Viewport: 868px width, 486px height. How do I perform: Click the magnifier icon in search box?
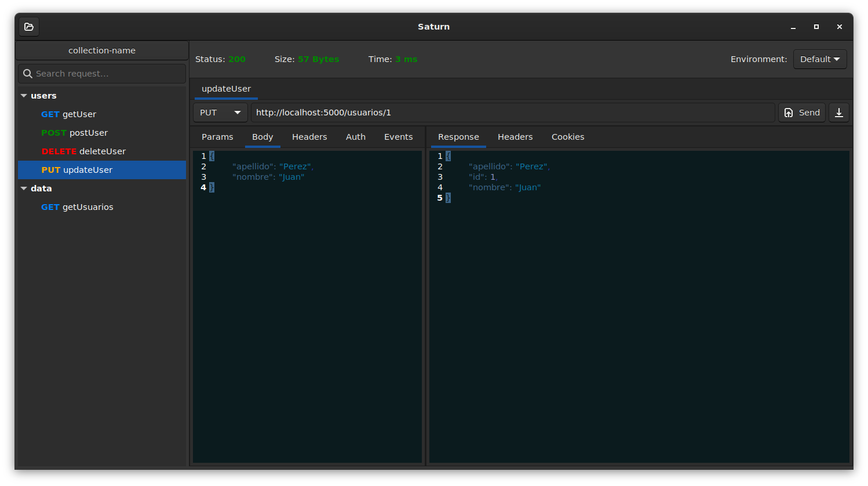pos(28,74)
